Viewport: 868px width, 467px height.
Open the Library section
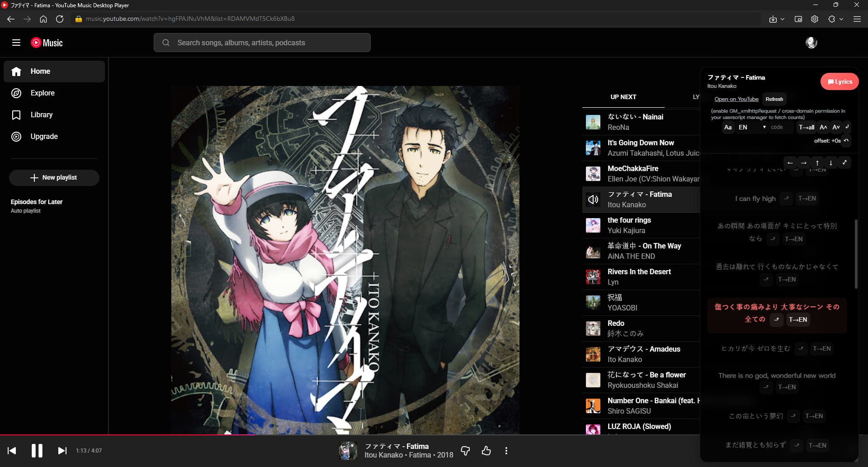pyautogui.click(x=54, y=115)
